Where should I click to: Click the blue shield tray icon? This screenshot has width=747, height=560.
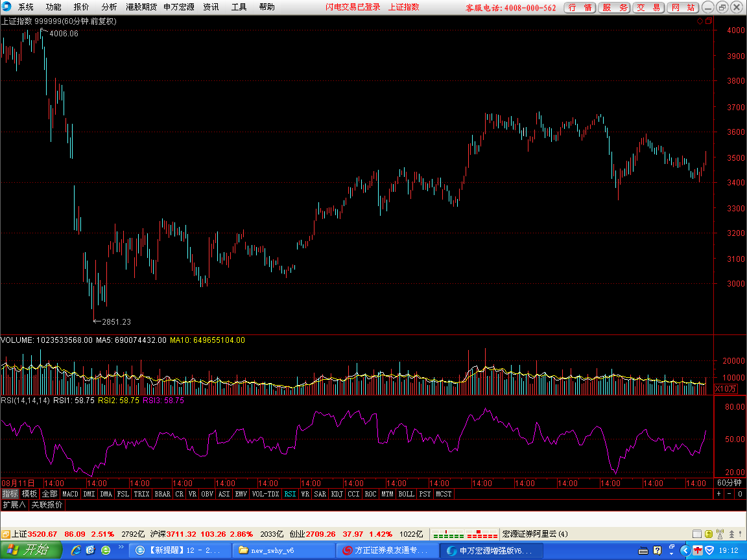709,551
